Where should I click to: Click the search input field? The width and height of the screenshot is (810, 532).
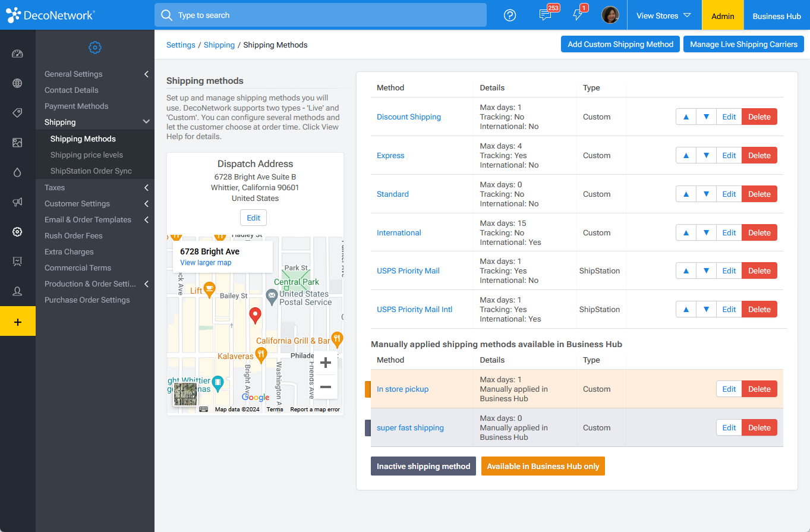[x=320, y=15]
